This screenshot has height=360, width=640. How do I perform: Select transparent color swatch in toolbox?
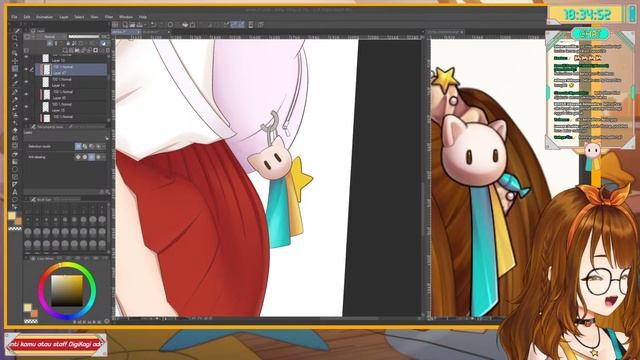point(15,229)
